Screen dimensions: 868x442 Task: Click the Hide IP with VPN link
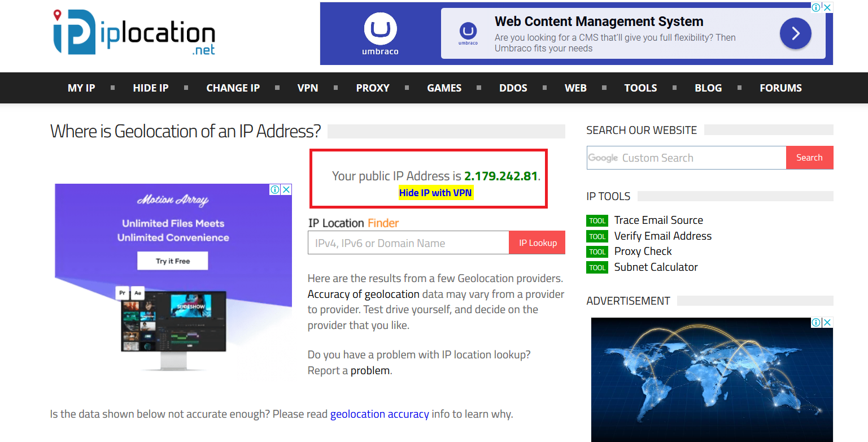coord(435,193)
